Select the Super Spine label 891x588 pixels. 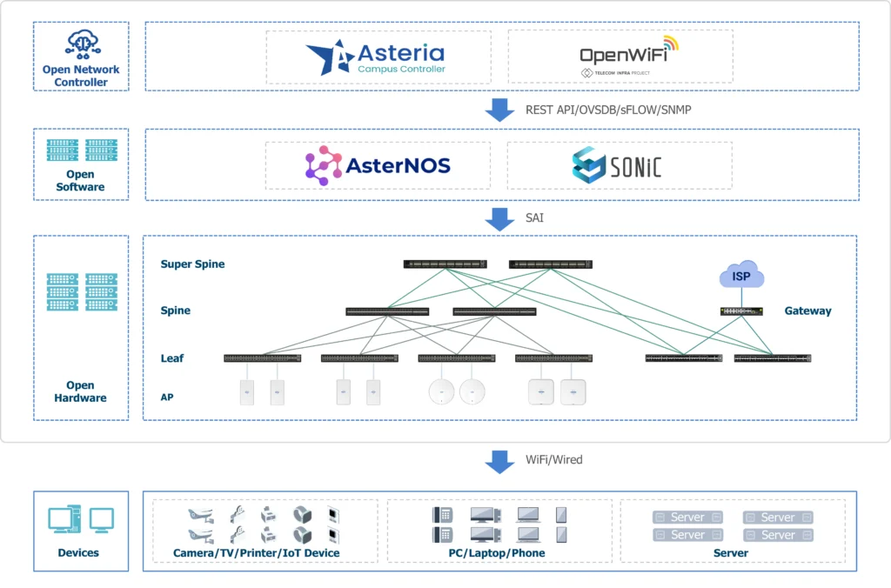tap(192, 264)
